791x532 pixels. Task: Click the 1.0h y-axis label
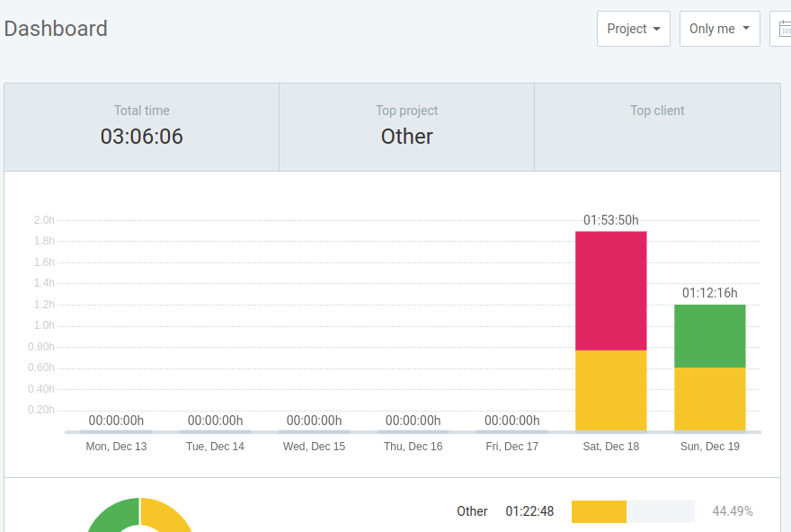[x=44, y=325]
